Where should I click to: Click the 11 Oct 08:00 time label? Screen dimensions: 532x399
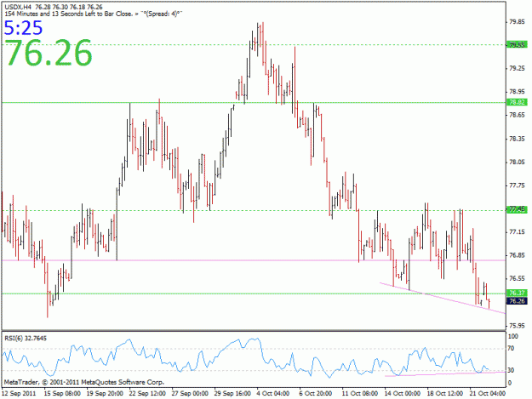coord(360,393)
